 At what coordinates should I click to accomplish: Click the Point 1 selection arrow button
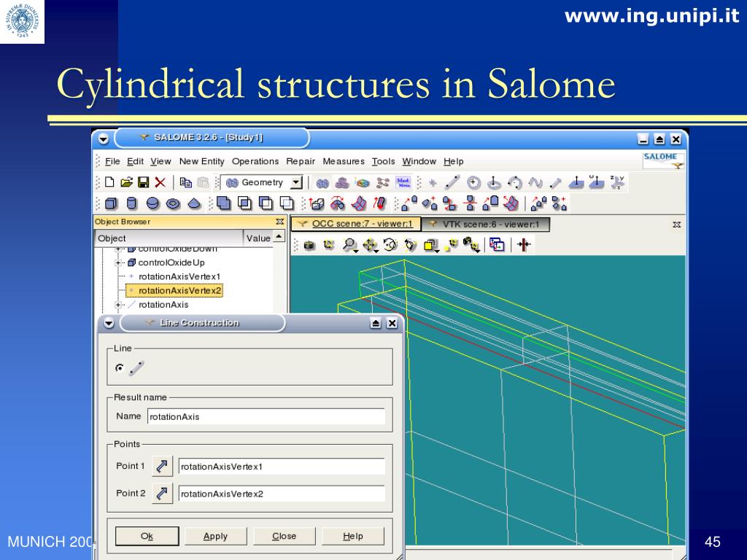pos(162,466)
